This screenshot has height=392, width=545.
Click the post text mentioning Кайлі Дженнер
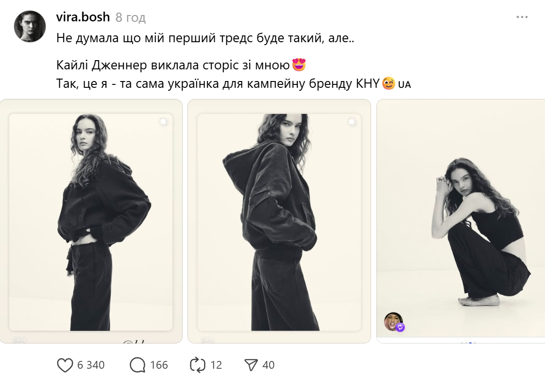176,65
